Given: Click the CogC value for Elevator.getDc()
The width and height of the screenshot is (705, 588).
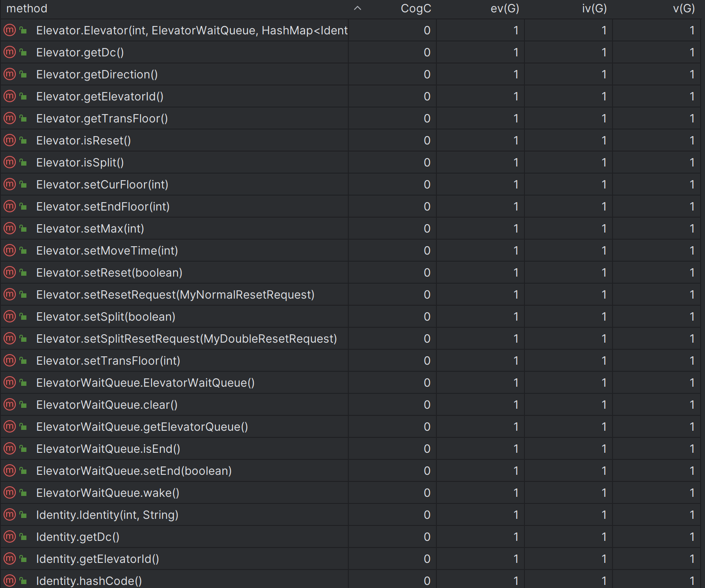Looking at the screenshot, I should pyautogui.click(x=427, y=52).
